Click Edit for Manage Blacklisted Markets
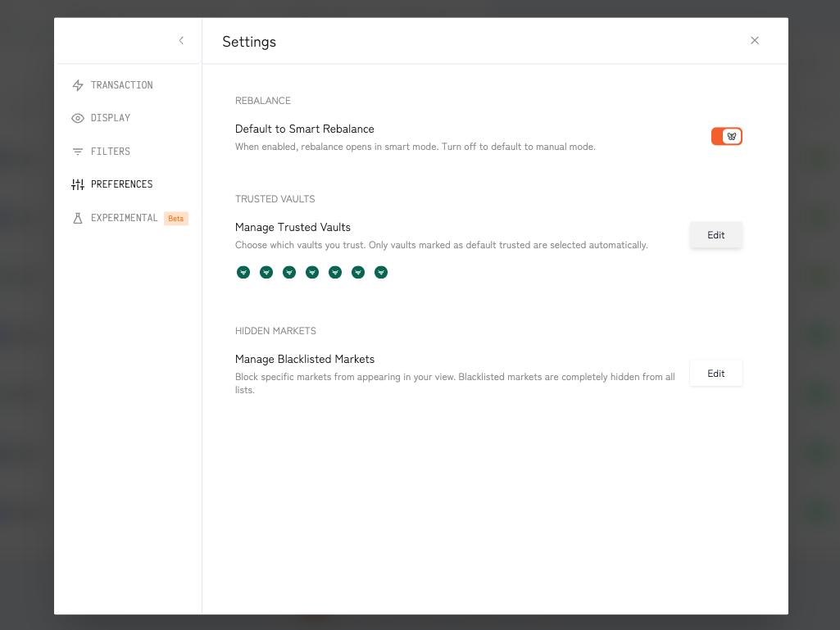840x630 pixels. tap(715, 374)
